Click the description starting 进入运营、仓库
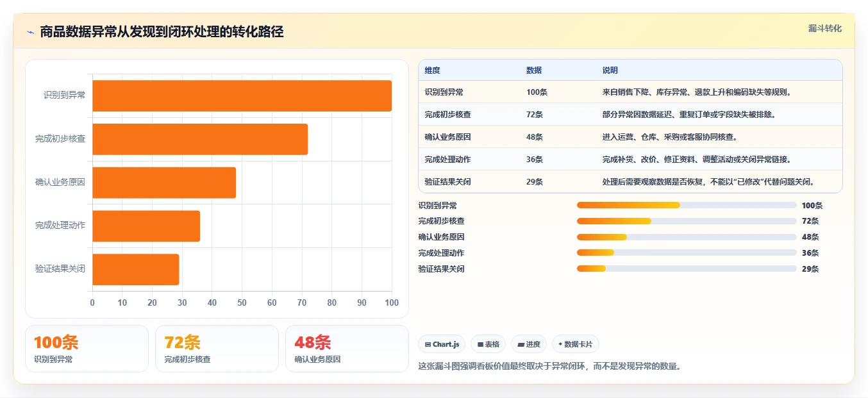 click(x=670, y=137)
